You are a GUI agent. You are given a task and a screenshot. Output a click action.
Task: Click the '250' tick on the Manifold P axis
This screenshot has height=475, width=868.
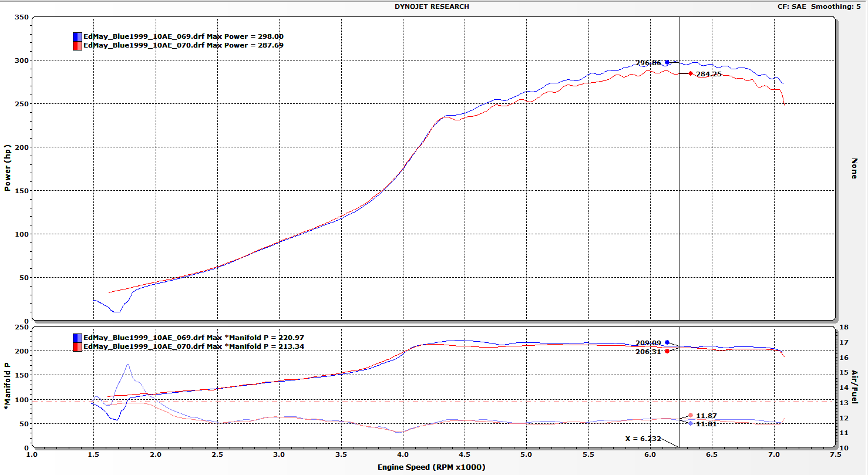pos(22,327)
